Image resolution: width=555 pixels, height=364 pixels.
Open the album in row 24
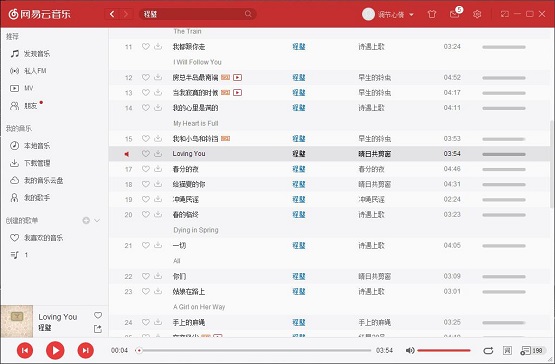pyautogui.click(x=374, y=322)
